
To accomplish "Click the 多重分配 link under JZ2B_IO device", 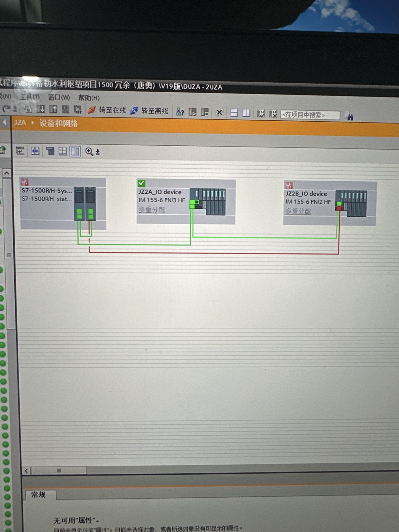I will point(299,211).
